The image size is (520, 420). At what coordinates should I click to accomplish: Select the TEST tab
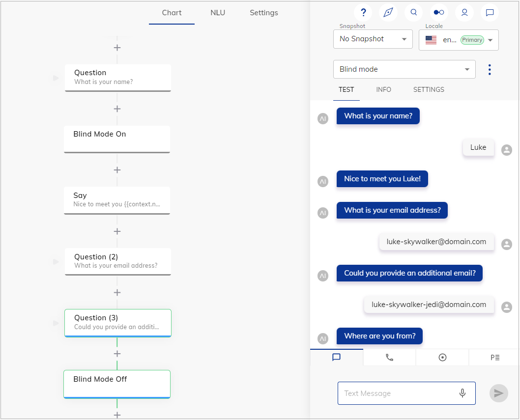click(346, 89)
